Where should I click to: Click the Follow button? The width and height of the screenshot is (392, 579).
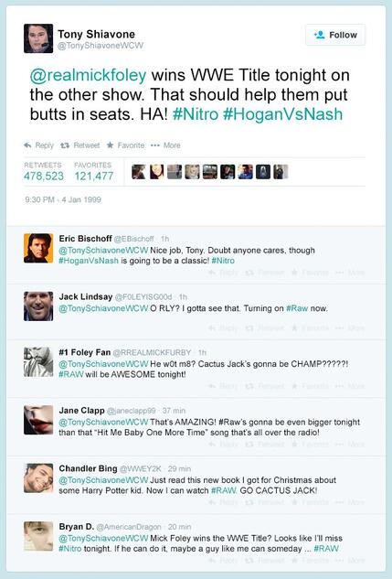pyautogui.click(x=335, y=35)
